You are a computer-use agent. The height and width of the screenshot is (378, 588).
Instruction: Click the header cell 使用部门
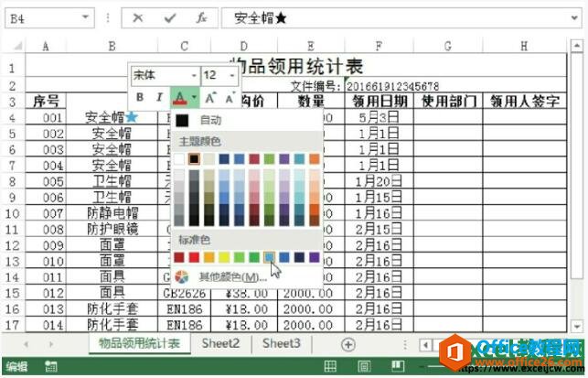point(448,101)
